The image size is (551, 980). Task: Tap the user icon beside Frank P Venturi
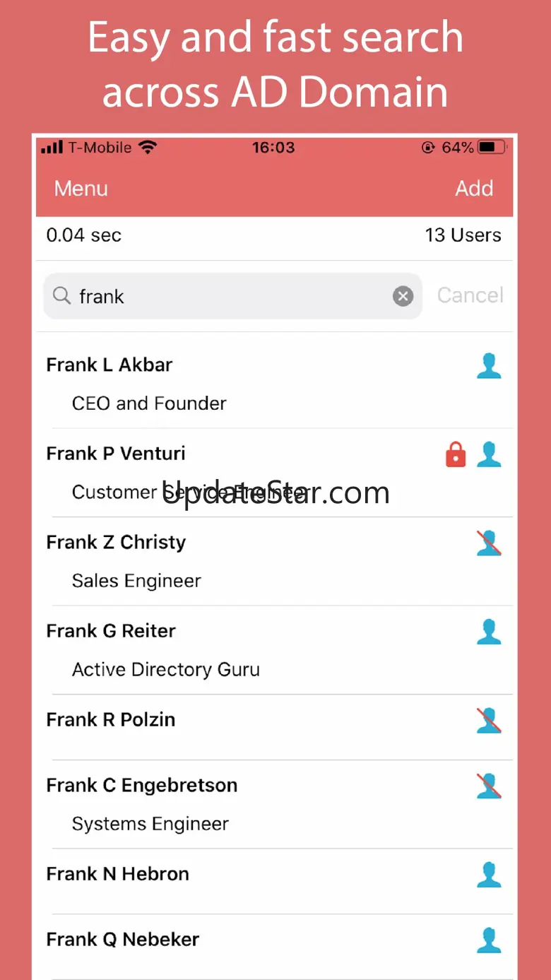click(x=489, y=454)
